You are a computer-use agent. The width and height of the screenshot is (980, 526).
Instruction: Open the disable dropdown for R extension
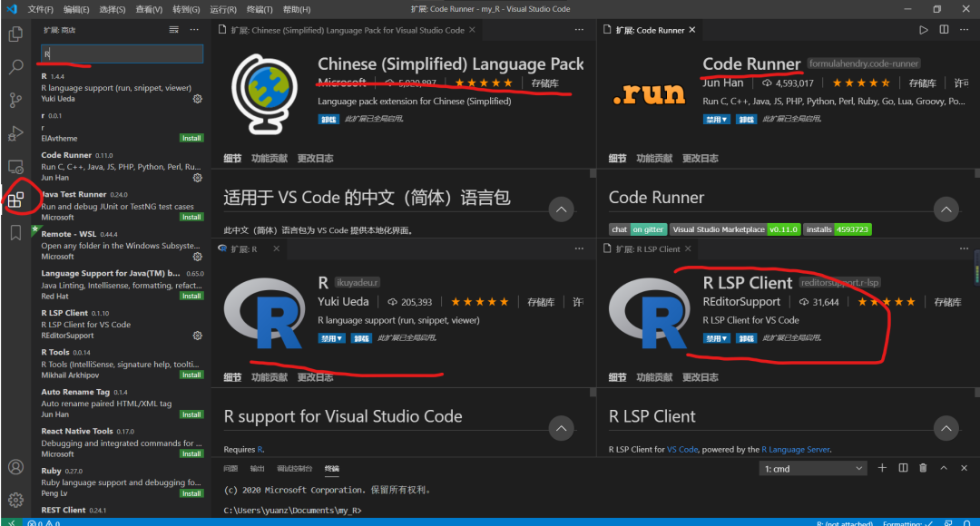pos(331,338)
